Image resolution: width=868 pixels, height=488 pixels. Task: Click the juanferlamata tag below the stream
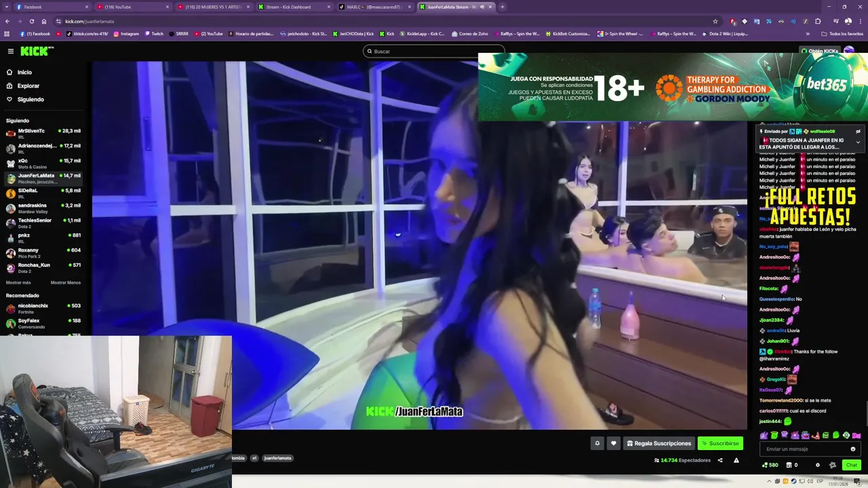(278, 458)
